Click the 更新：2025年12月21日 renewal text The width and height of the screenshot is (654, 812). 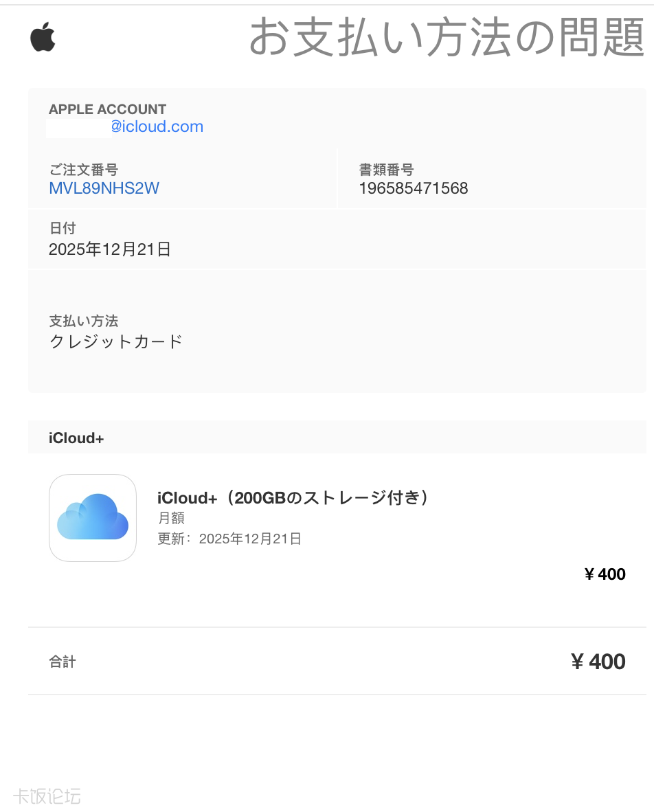[229, 539]
